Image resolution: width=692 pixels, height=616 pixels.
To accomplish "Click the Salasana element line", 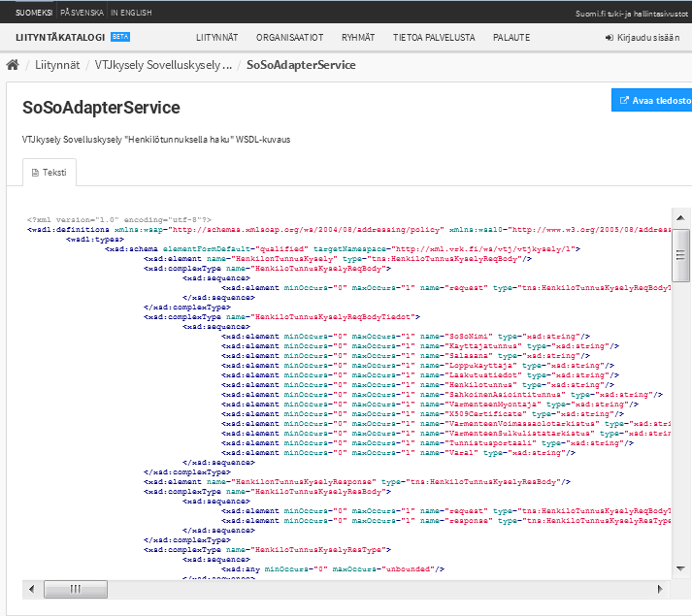I will 406,356.
